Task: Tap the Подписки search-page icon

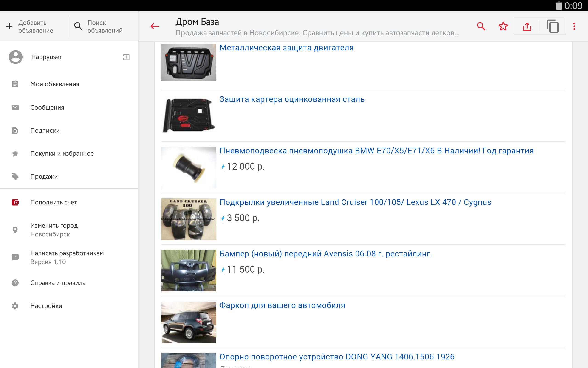Action: [x=15, y=131]
